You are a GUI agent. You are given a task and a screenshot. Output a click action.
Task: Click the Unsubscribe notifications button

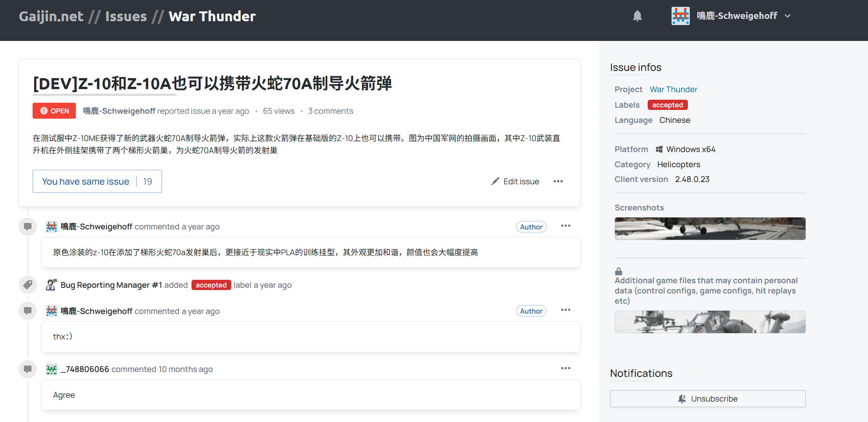click(x=708, y=399)
